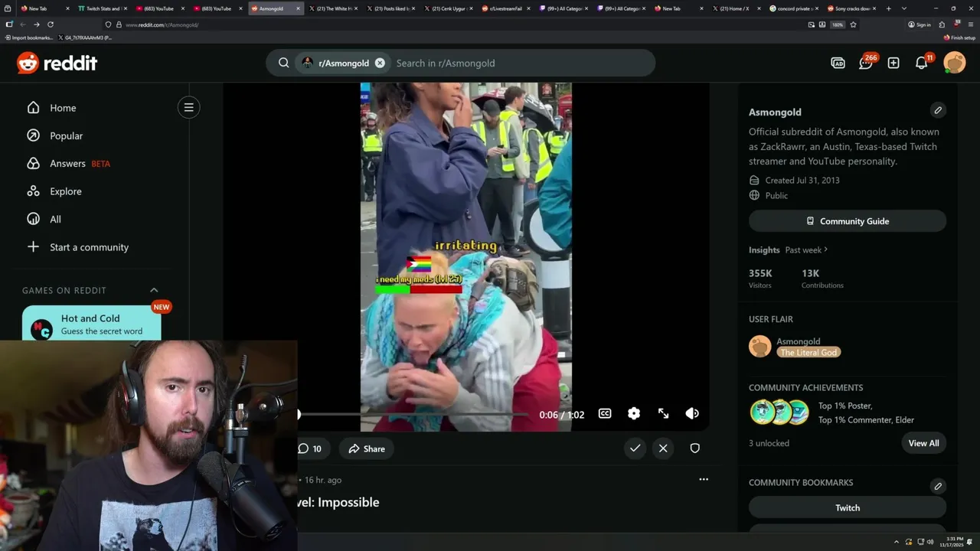Approve the post with the checkmark icon
980x551 pixels.
pos(635,448)
